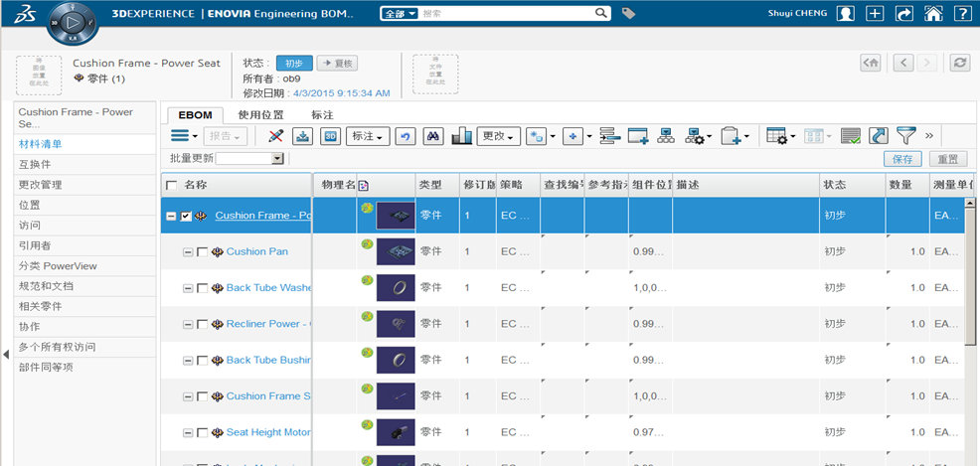Check the Cushion Pan row checkbox
The height and width of the screenshot is (466, 980).
202,252
